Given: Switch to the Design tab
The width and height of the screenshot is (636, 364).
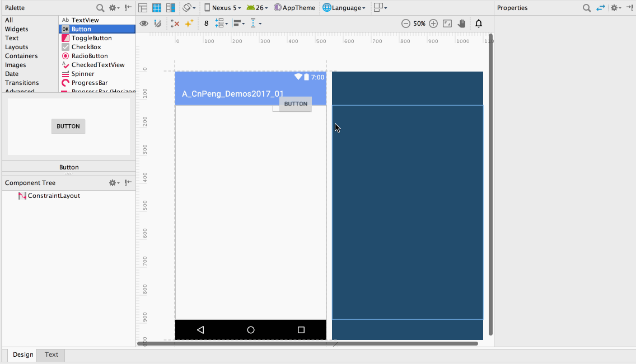Looking at the screenshot, I should [23, 354].
